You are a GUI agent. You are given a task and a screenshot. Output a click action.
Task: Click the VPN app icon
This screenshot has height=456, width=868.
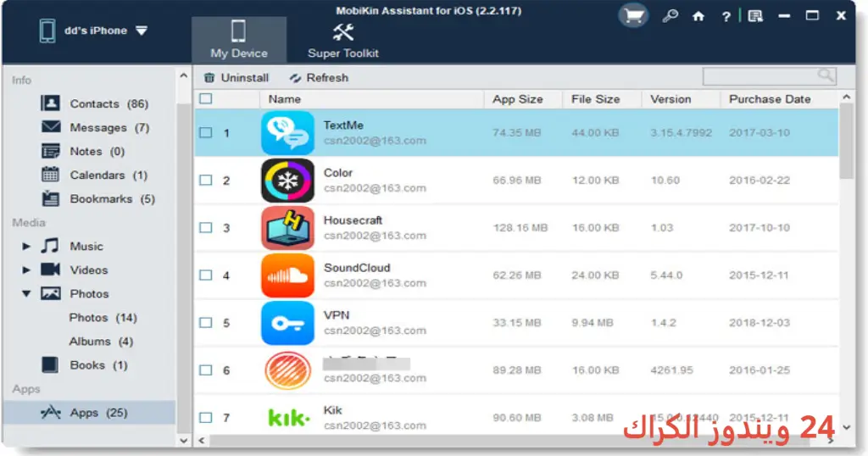[x=287, y=323]
